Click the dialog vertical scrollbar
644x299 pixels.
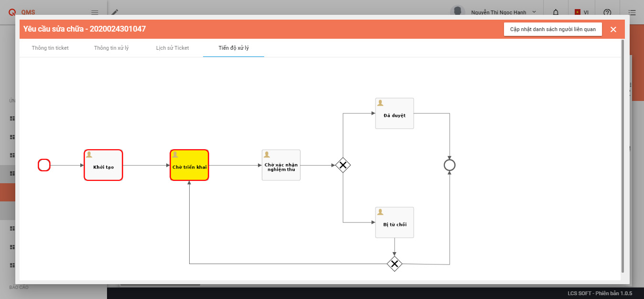622,156
